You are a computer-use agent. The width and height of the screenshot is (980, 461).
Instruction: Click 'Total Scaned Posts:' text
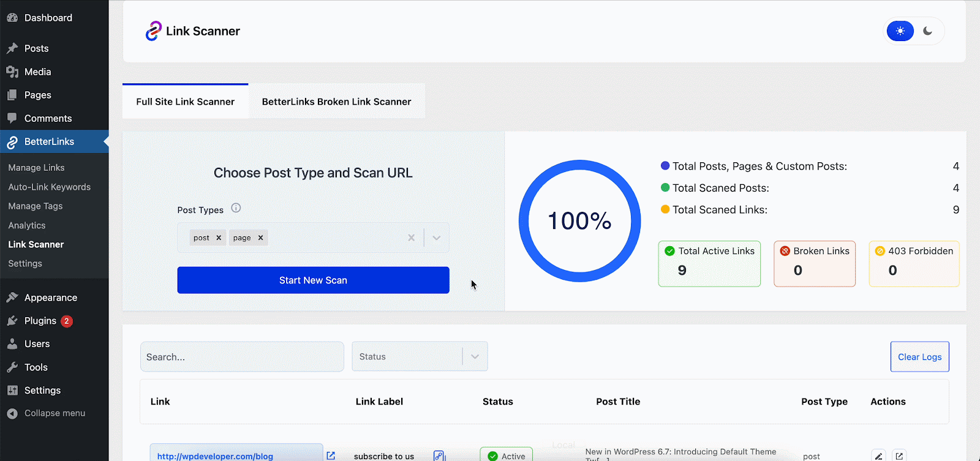click(x=721, y=188)
